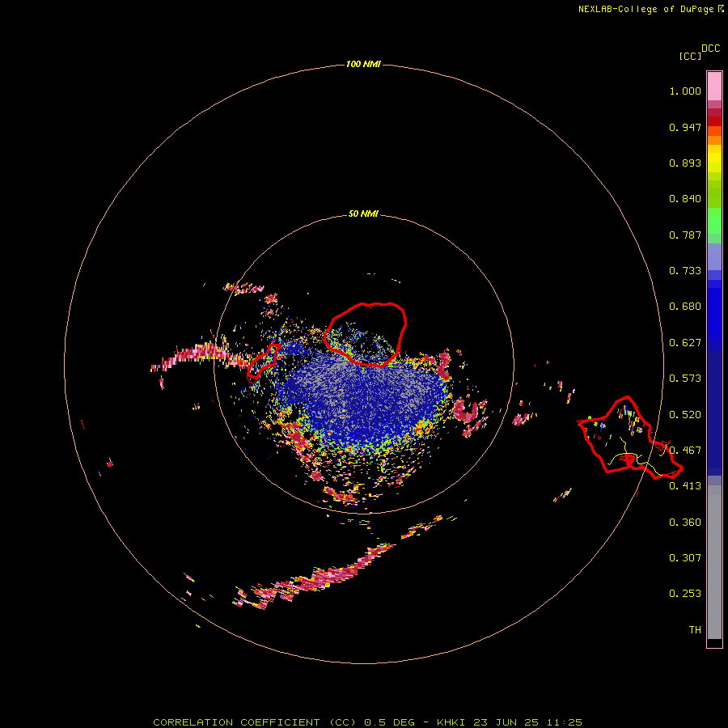
Task: Click the correlation coefficient product title caption
Action: [367, 722]
